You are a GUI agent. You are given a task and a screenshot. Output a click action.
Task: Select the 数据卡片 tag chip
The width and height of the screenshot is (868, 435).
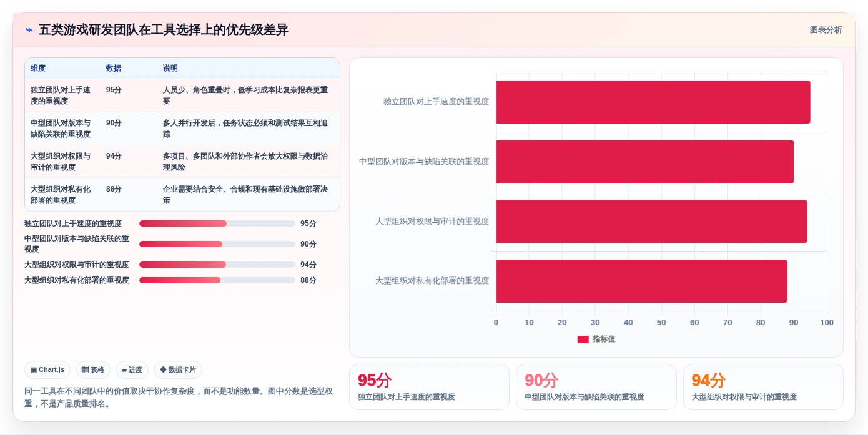point(178,370)
